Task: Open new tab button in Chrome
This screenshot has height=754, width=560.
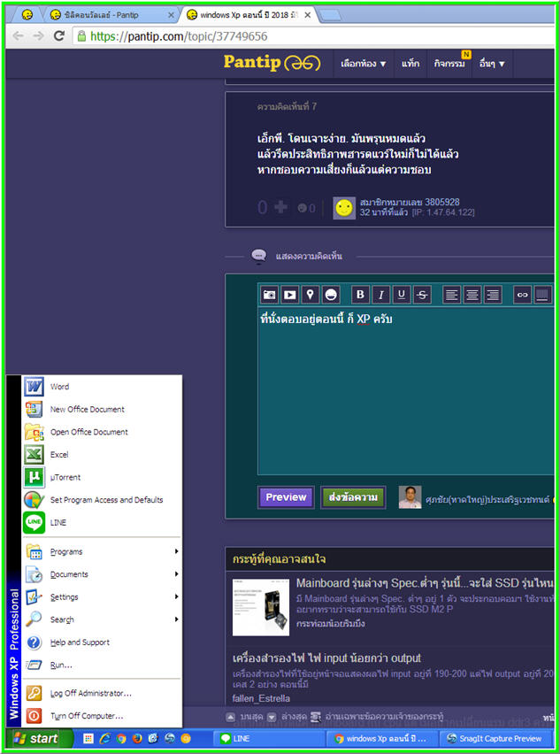Action: pyautogui.click(x=330, y=15)
